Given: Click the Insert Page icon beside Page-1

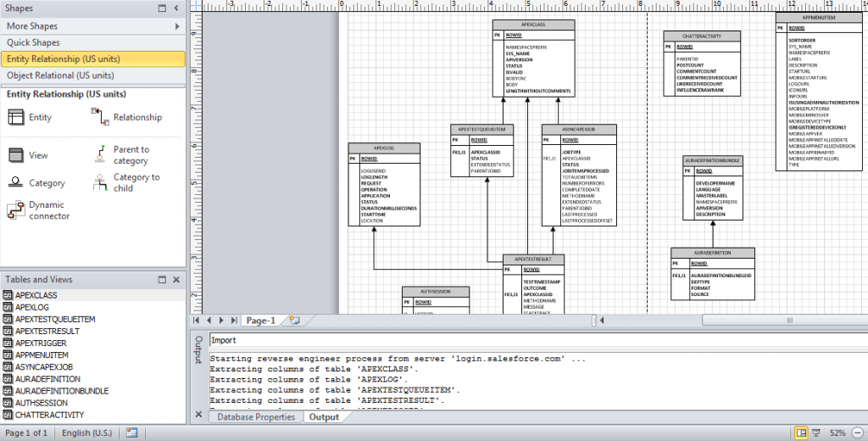Looking at the screenshot, I should point(294,321).
